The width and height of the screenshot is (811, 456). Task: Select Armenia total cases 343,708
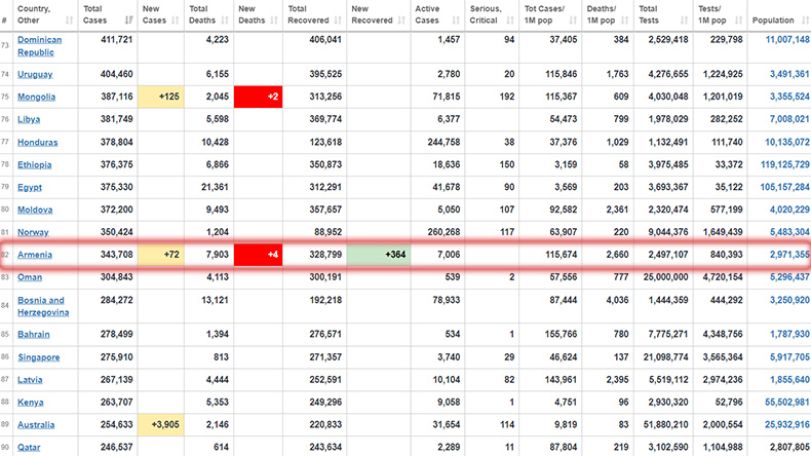coord(116,254)
